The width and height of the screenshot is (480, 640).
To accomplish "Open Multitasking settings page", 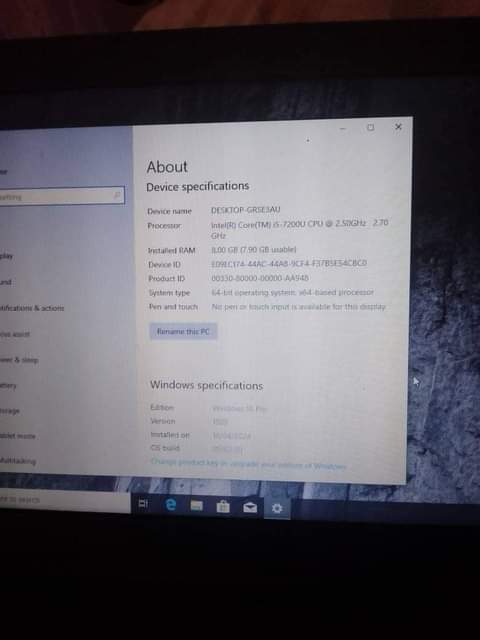I will point(18,461).
